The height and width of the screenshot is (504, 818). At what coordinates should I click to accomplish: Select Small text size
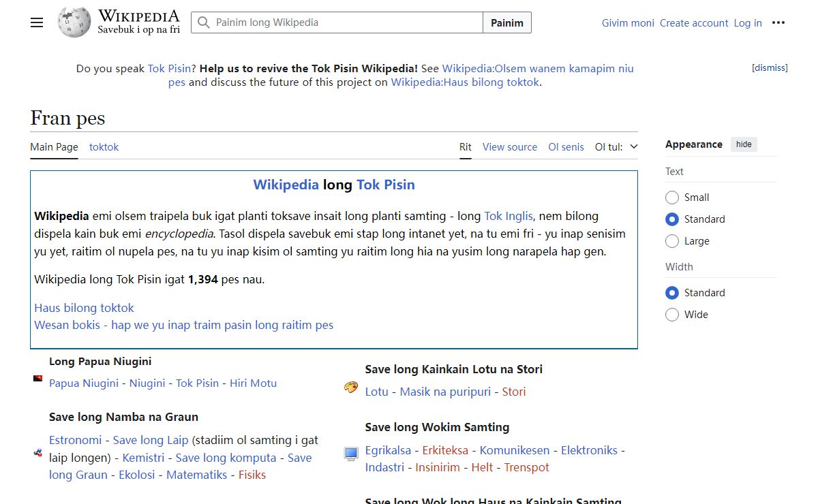[672, 198]
